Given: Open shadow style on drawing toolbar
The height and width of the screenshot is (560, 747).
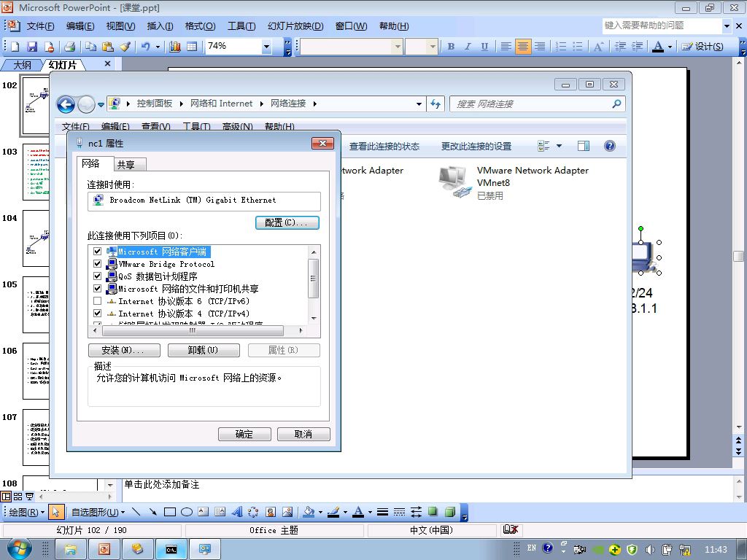Looking at the screenshot, I should point(433,512).
